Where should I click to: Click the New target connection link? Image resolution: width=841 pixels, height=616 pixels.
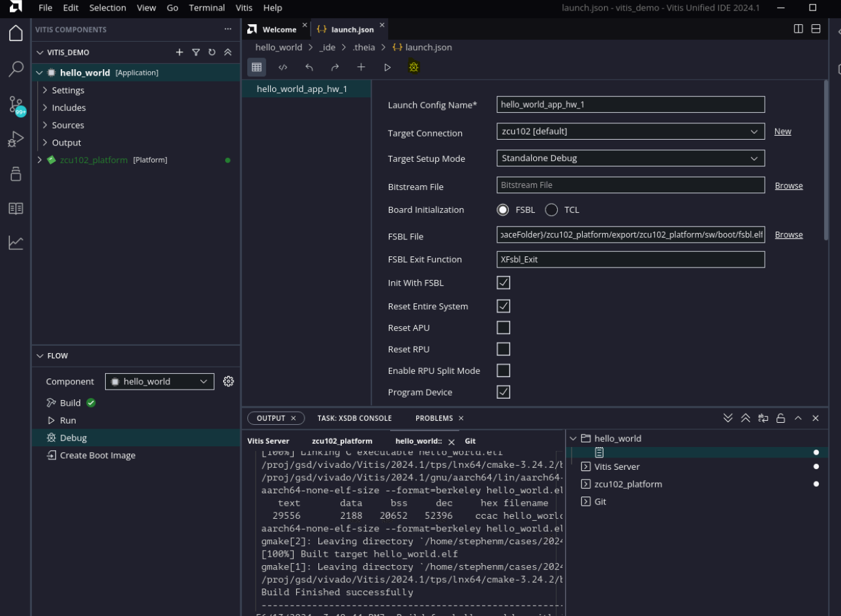[x=782, y=131]
